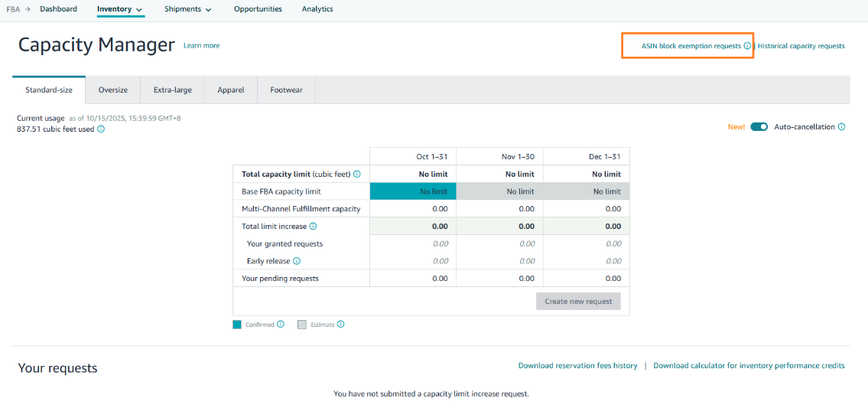Expand the Shipments dropdown menu
868x405 pixels.
click(x=187, y=9)
